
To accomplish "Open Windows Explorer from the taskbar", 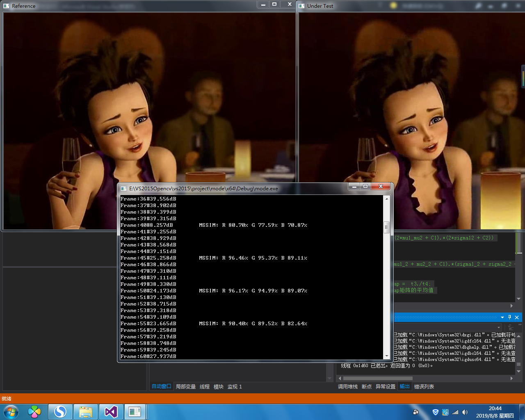I will point(86,412).
